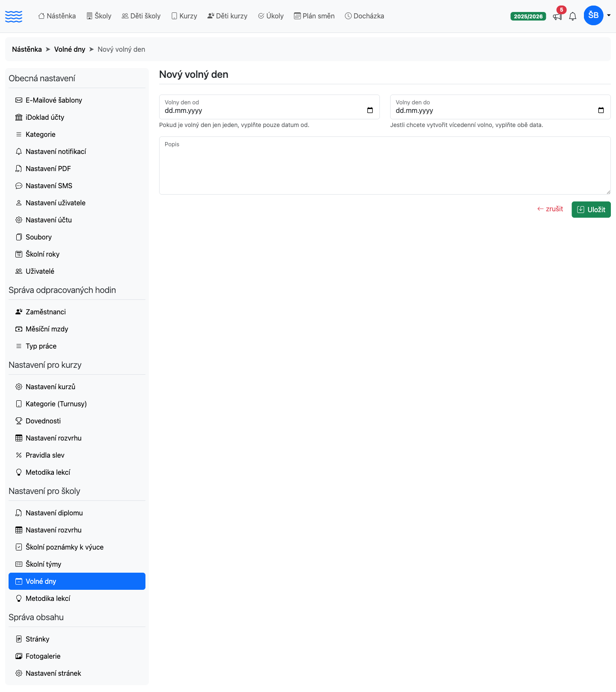
Task: Click the E-Mailové šablony envelope icon
Action: [19, 100]
